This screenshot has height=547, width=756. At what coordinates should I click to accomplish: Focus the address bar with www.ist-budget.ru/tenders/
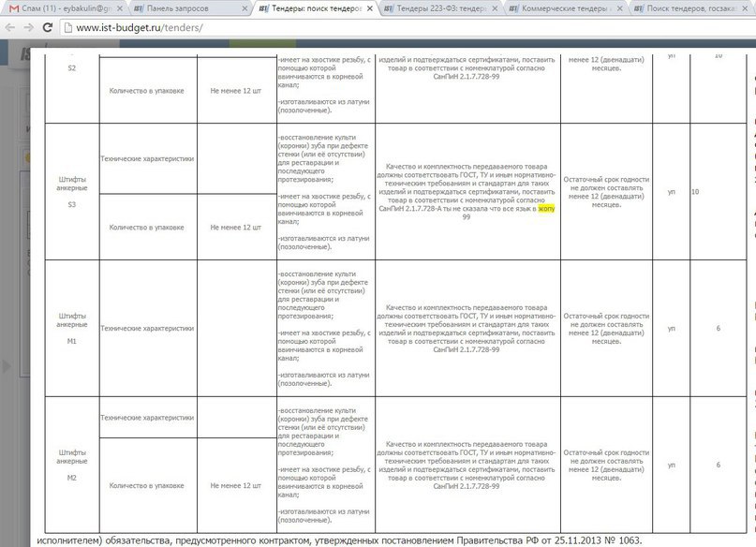point(375,28)
